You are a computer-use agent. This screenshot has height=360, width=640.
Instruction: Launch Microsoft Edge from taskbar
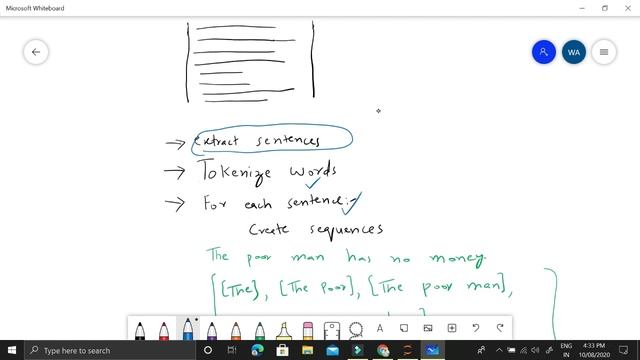[258, 350]
